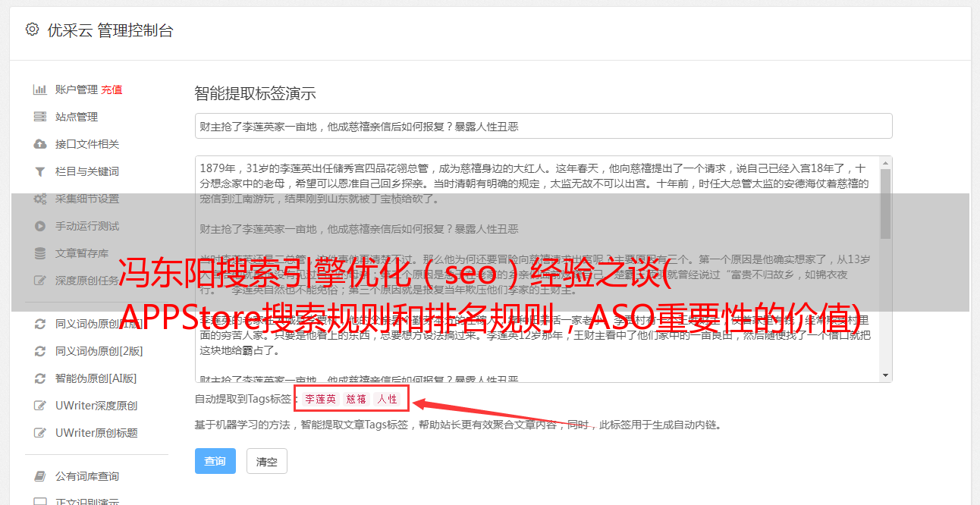980x505 pixels.
Task: Click the blue 查询 button
Action: click(215, 461)
